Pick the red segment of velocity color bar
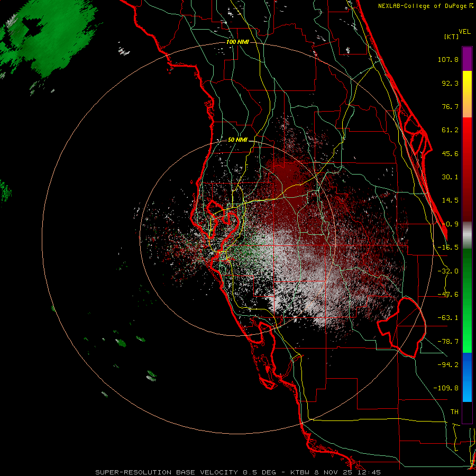The width and height of the screenshot is (476, 476). click(467, 170)
